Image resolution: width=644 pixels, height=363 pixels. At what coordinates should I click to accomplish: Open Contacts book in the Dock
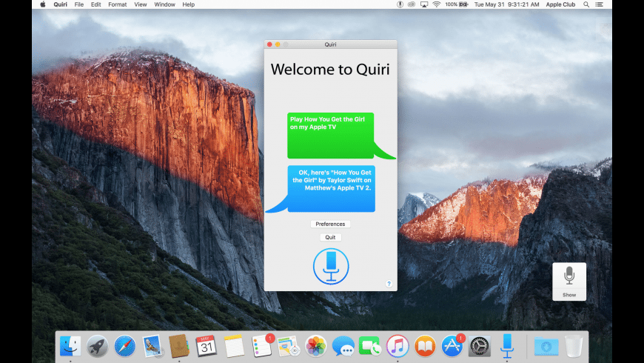coord(179,346)
